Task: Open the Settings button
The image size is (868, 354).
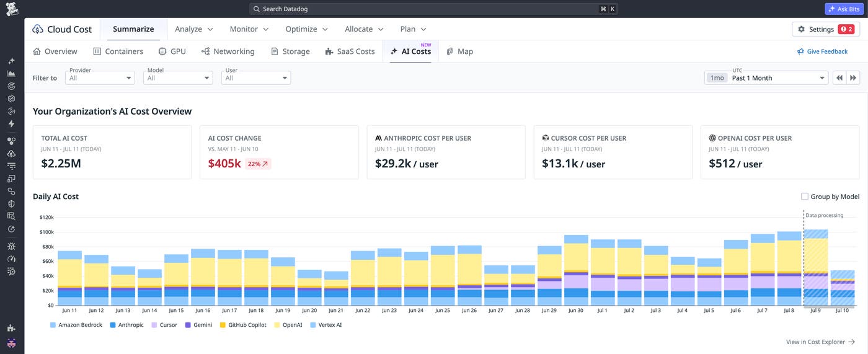Action: pos(826,29)
